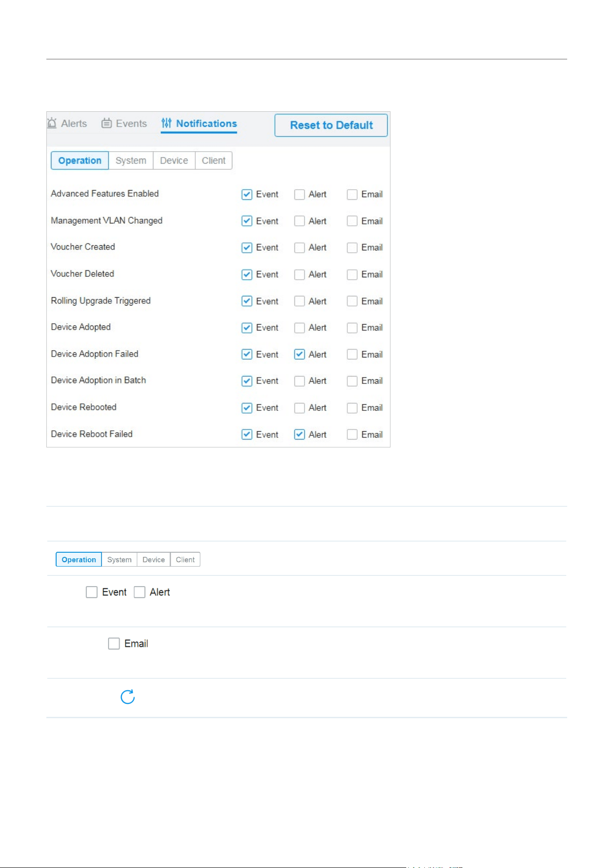Check Alert for Rolling Upgrade Triggered
This screenshot has height=868, width=614.
coord(300,301)
